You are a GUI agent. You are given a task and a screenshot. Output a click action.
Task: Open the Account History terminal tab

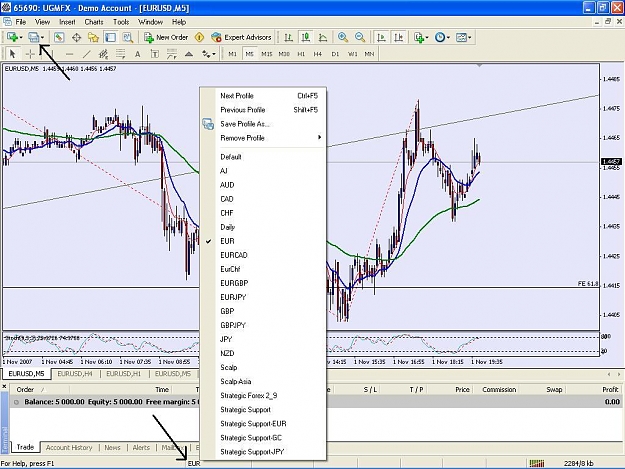(x=69, y=447)
